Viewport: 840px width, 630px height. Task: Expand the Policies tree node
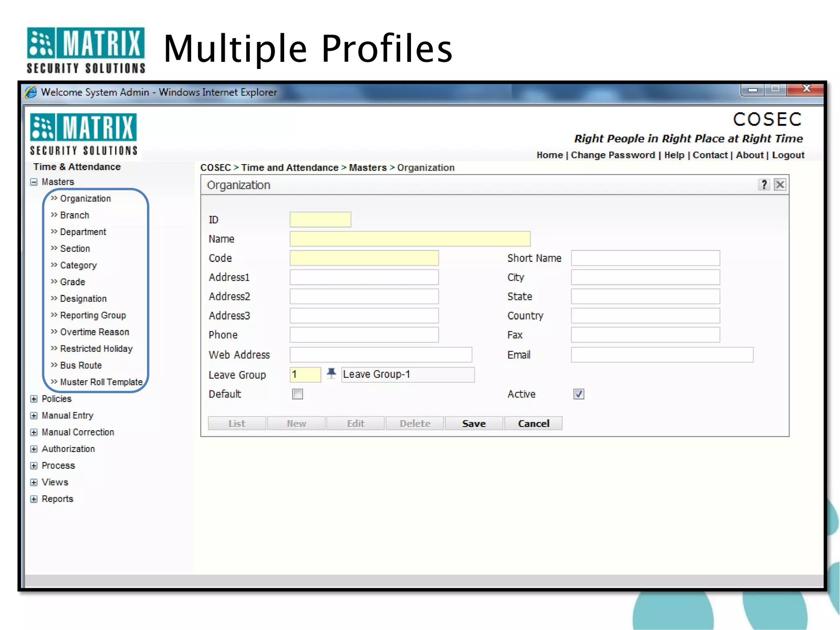click(34, 399)
